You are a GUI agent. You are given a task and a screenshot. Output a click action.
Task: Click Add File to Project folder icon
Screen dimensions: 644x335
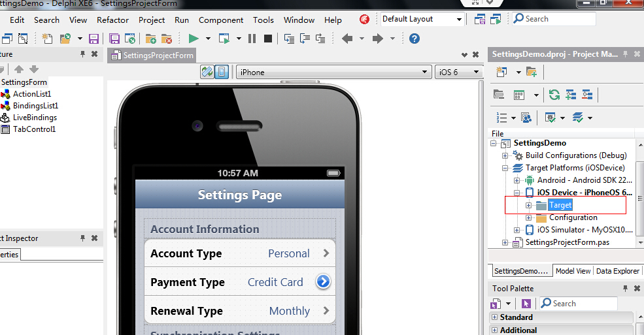click(x=151, y=39)
